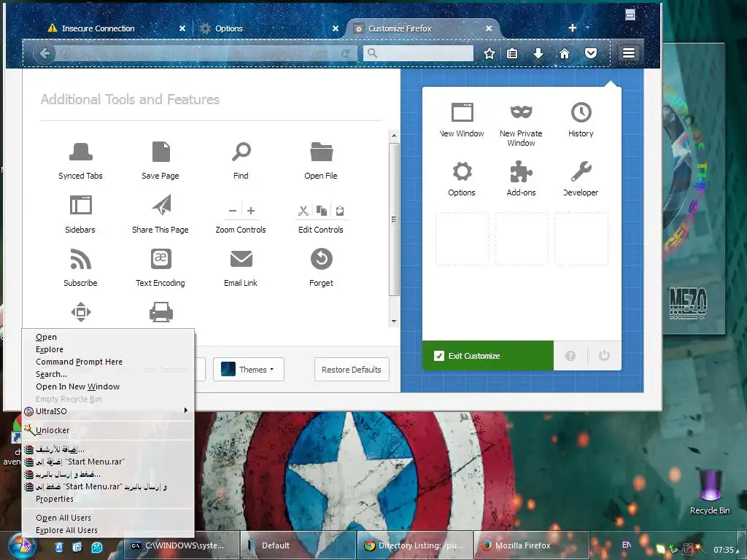The image size is (747, 560).
Task: Open a new tab with plus button
Action: 573,28
